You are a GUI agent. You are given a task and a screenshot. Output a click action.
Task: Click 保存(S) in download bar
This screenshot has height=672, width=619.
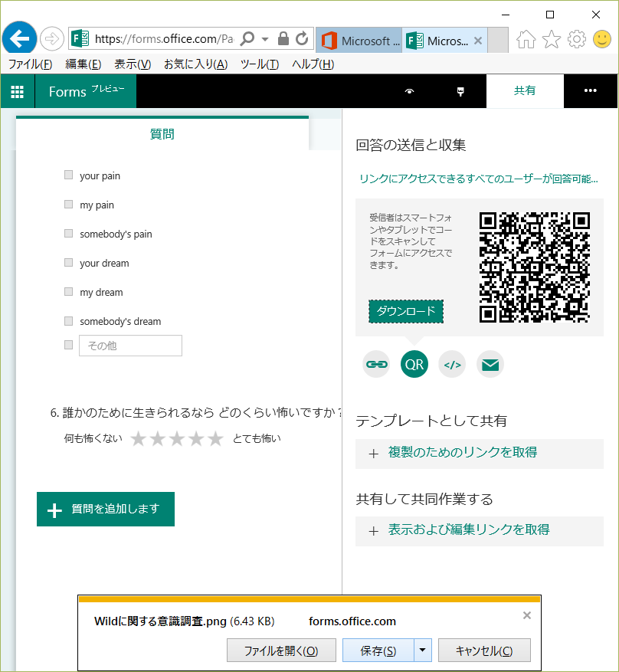click(378, 651)
